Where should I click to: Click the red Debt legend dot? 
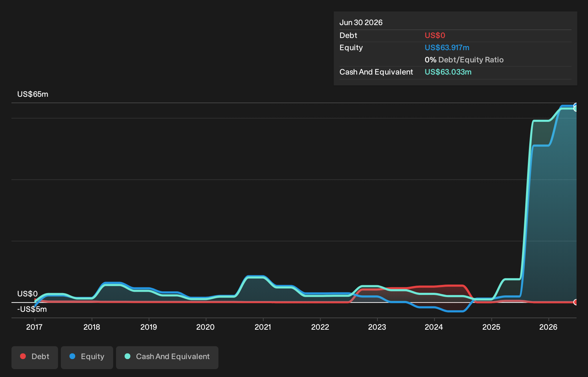coord(23,356)
